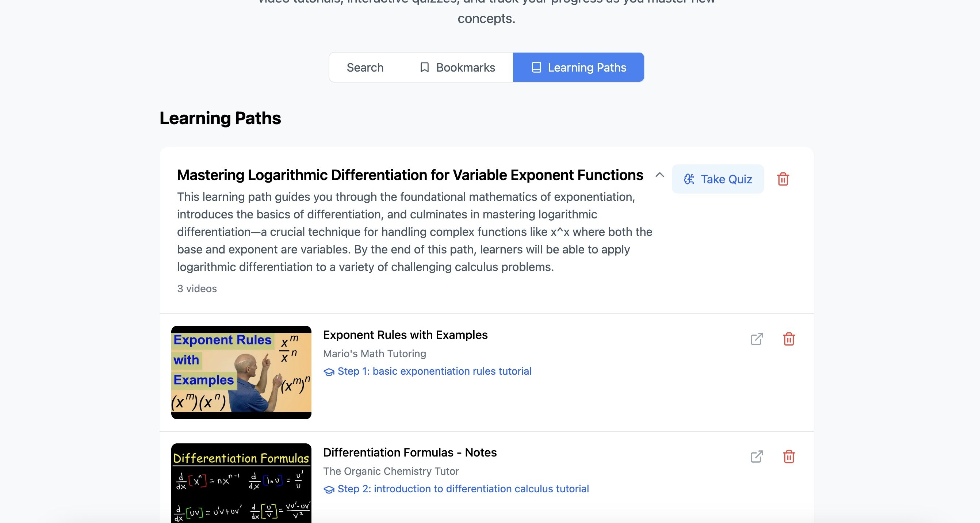Switch to the Bookmarks tab
The image size is (980, 523).
[465, 67]
